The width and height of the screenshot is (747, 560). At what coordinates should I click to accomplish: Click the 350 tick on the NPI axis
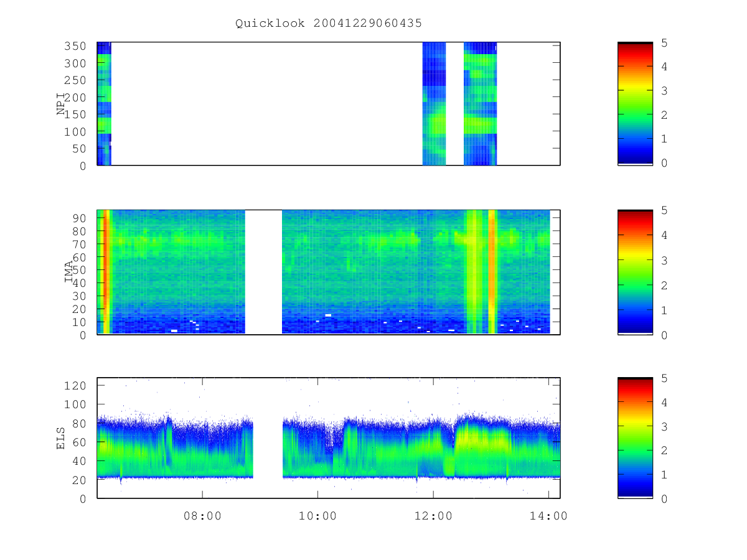pyautogui.click(x=75, y=46)
